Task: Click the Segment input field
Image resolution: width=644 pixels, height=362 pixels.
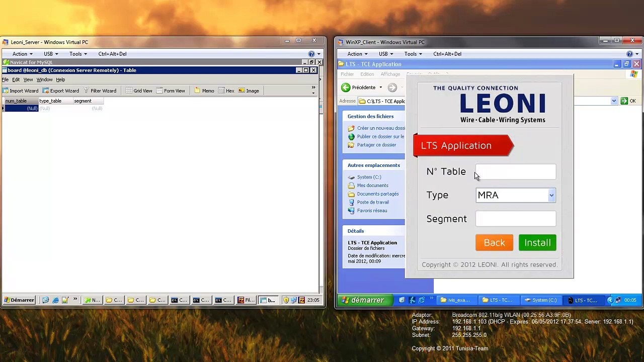Action: pyautogui.click(x=516, y=219)
